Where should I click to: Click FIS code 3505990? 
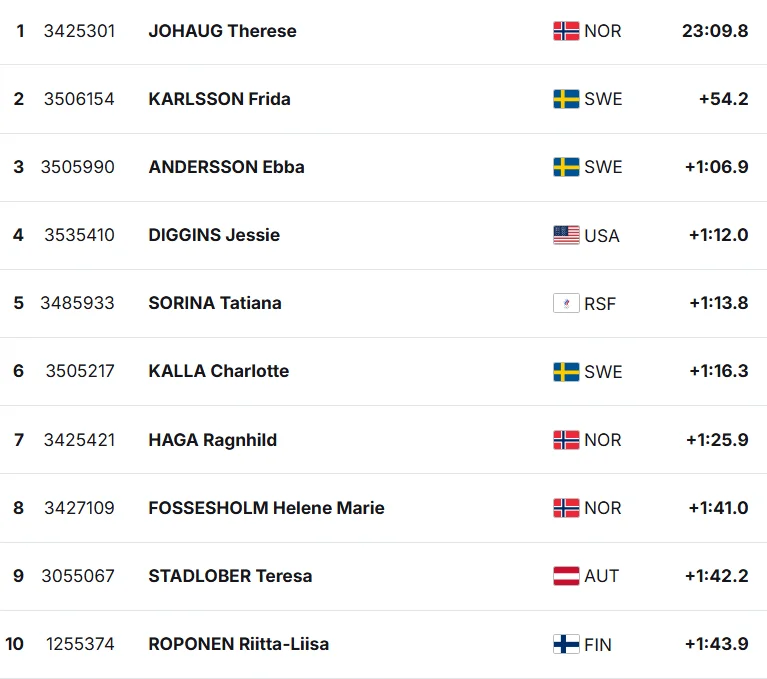(78, 167)
